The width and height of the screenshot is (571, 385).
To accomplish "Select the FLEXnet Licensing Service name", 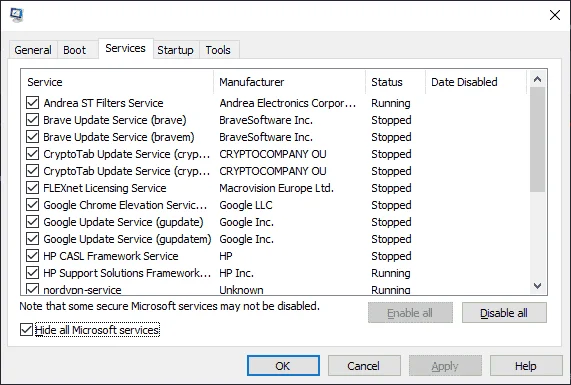I will pos(105,188).
